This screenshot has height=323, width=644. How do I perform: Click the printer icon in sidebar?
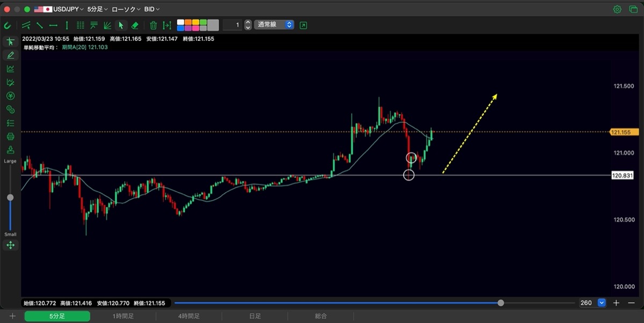click(x=10, y=137)
